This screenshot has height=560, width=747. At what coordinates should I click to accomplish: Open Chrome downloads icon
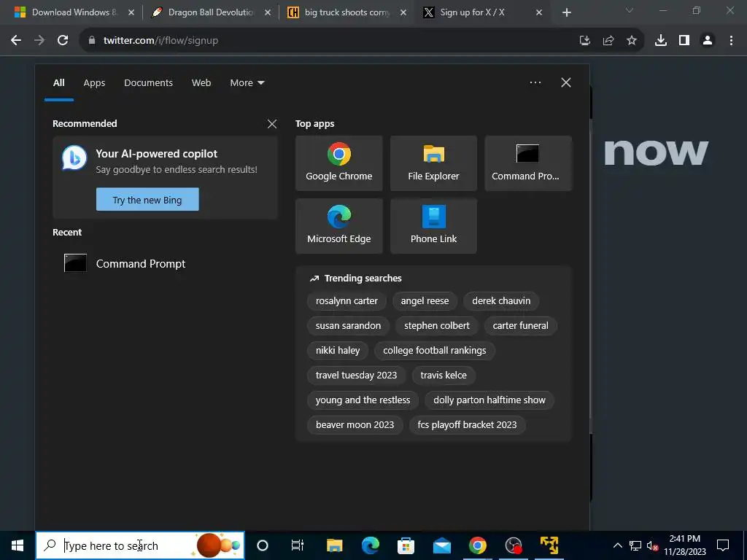[661, 41]
